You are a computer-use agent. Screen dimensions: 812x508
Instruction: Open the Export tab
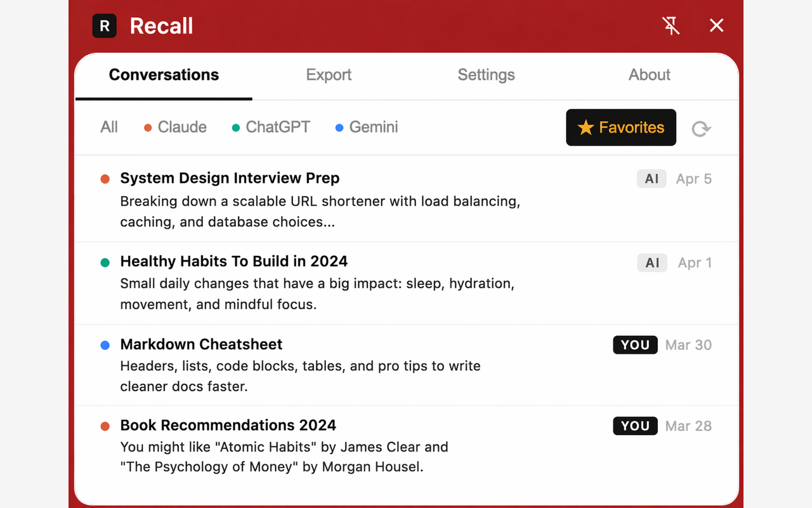tap(329, 75)
